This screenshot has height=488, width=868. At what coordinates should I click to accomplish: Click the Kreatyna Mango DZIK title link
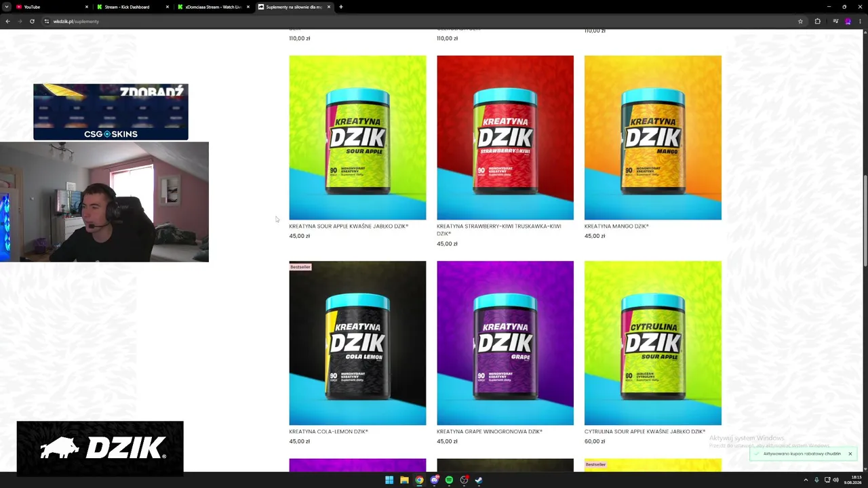[616, 226]
